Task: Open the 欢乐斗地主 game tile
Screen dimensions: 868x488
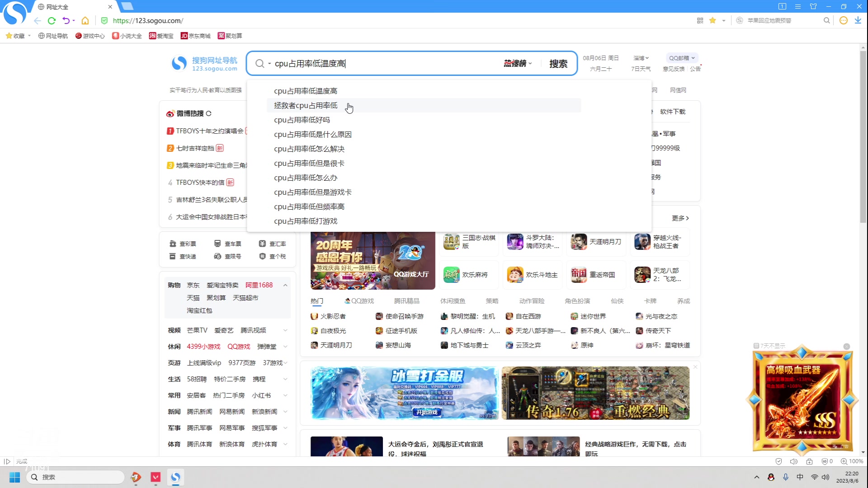Action: click(x=533, y=275)
